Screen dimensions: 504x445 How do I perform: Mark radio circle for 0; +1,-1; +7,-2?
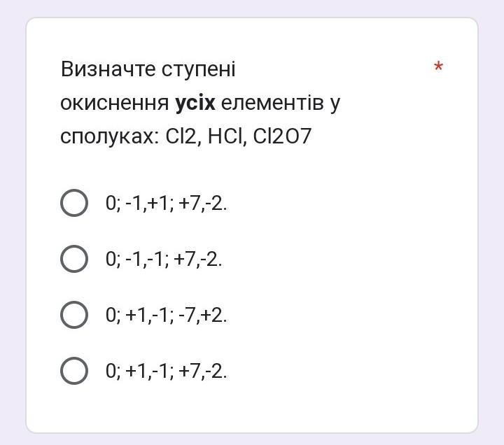click(x=74, y=371)
